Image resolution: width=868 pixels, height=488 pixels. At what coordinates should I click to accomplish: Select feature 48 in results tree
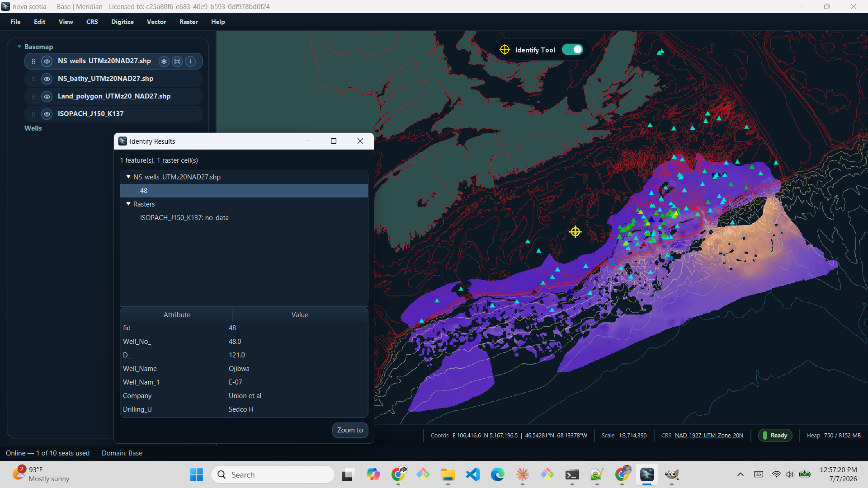[244, 191]
